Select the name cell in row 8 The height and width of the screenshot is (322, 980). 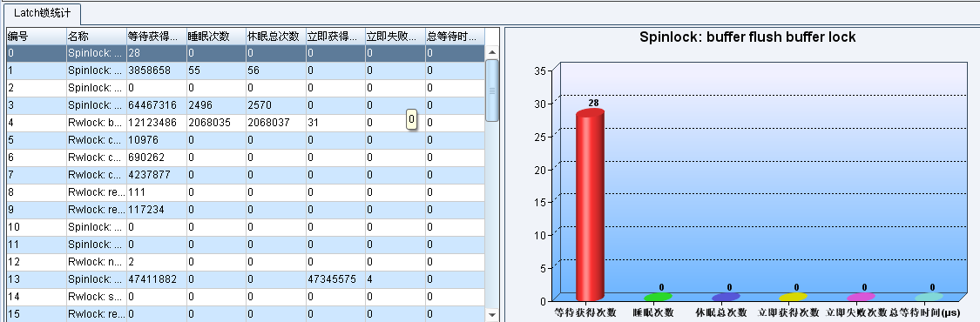tap(96, 192)
